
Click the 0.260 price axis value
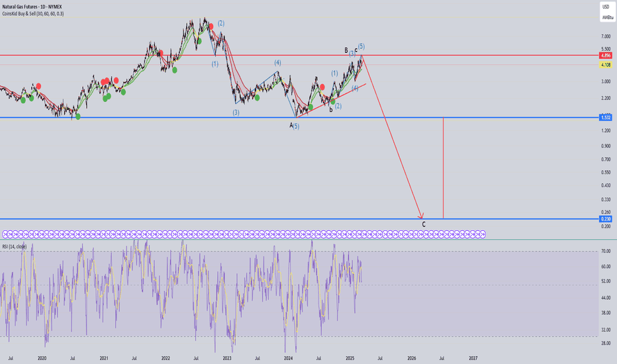606,212
